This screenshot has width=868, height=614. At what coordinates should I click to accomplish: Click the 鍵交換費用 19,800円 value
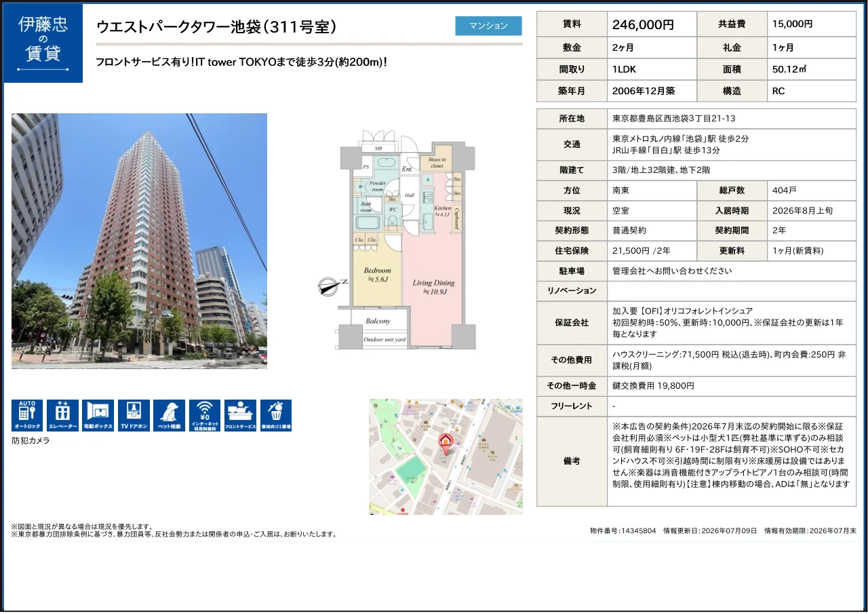653,385
